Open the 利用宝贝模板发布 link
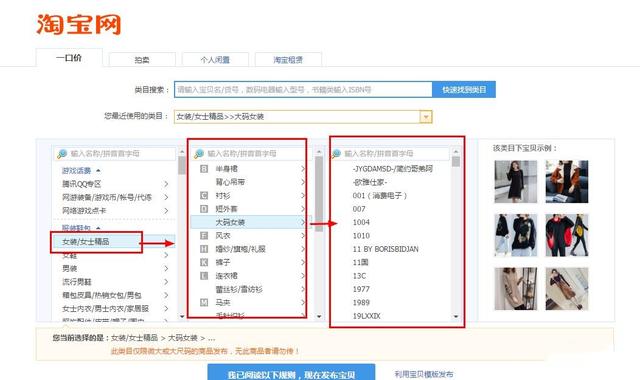The image size is (640, 380). point(424,374)
